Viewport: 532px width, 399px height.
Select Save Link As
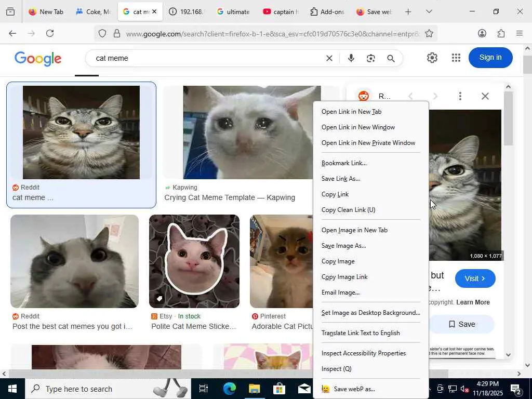pos(371,179)
